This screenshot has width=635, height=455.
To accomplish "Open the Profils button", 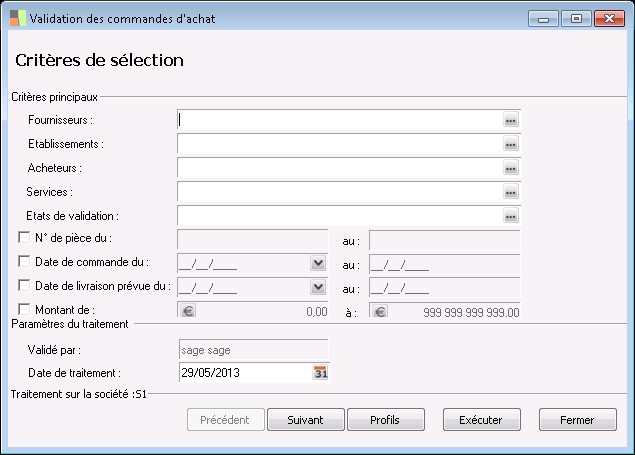I will coord(386,420).
